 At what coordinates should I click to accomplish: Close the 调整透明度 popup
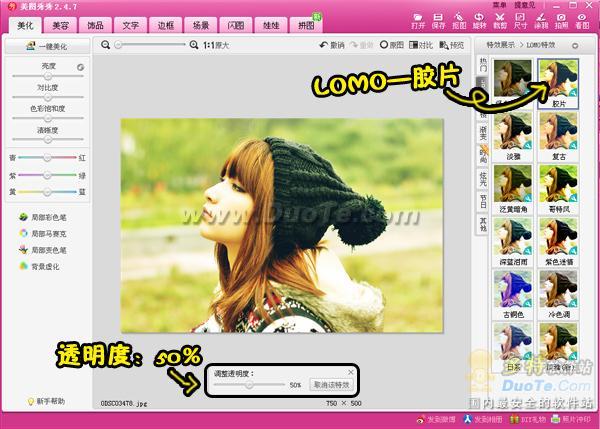pyautogui.click(x=351, y=372)
